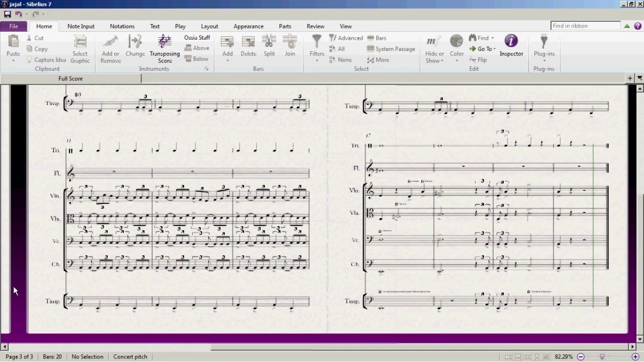Expand the Find dropdown arrow
This screenshot has height=362, width=644.
pos(493,38)
